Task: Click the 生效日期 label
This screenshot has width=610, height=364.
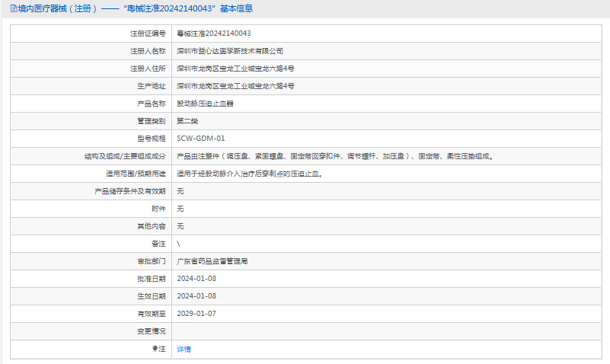Action: coord(152,296)
